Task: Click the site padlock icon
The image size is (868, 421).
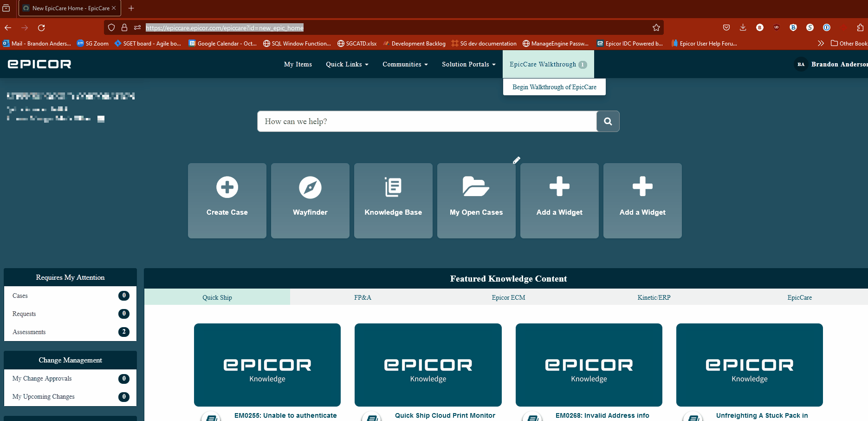Action: [124, 28]
